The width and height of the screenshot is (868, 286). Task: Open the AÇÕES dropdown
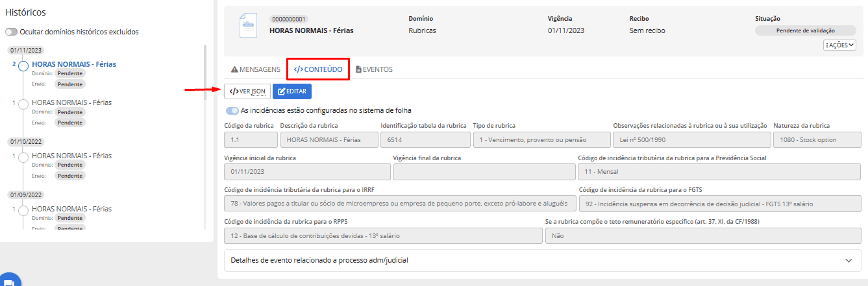pos(839,45)
